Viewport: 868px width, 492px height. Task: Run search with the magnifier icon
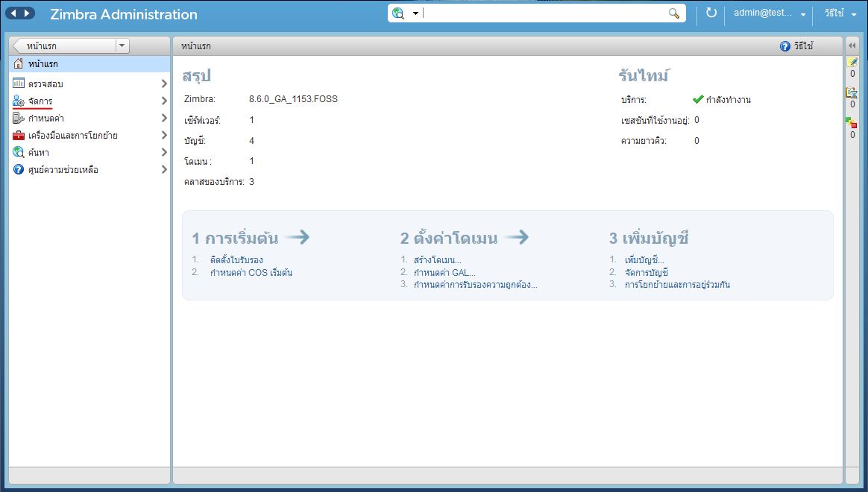click(673, 13)
